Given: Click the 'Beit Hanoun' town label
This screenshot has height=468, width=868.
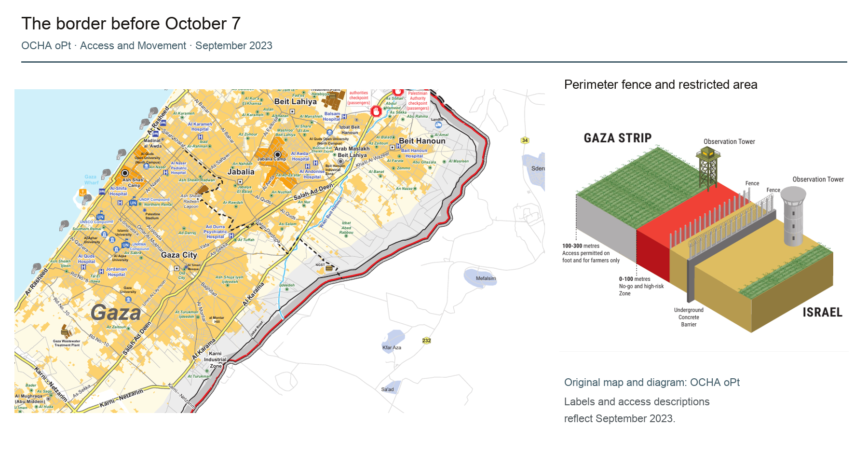Looking at the screenshot, I should click(x=422, y=141).
